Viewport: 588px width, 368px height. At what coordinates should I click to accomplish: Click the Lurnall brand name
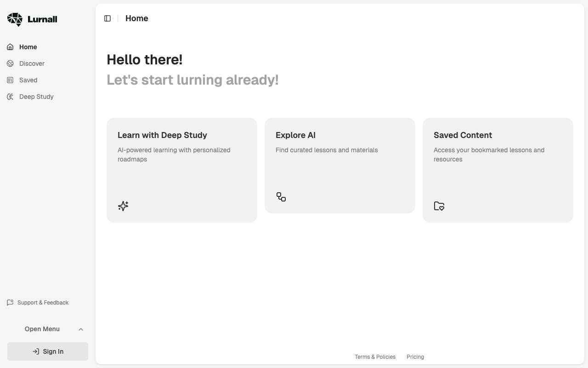tap(42, 19)
